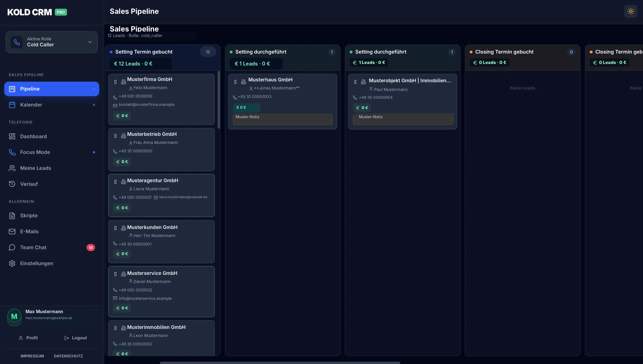The width and height of the screenshot is (643, 364).
Task: Click the Muster-Notiz note on Musterobjekt card
Action: (404, 119)
